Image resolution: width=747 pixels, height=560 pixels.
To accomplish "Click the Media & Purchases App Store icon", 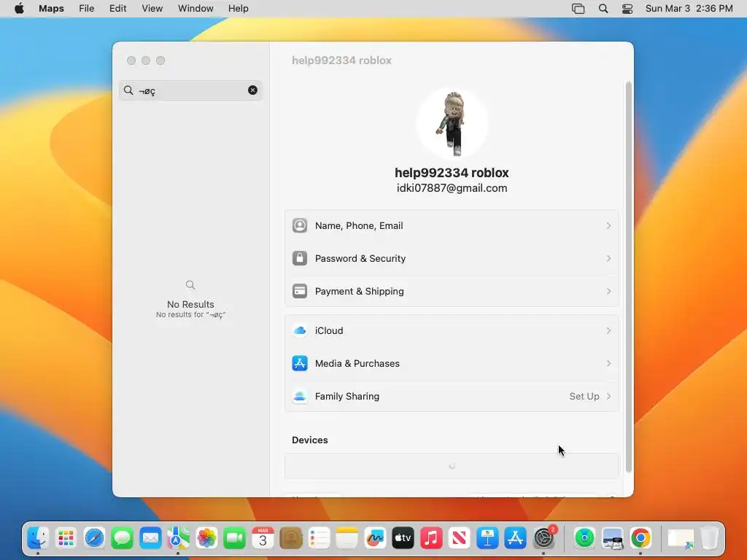I will 300,363.
